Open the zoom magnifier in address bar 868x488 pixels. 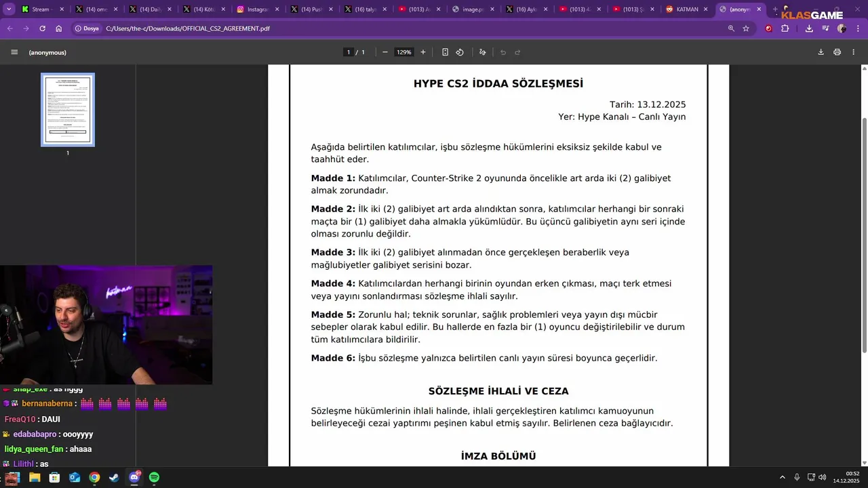pyautogui.click(x=731, y=28)
